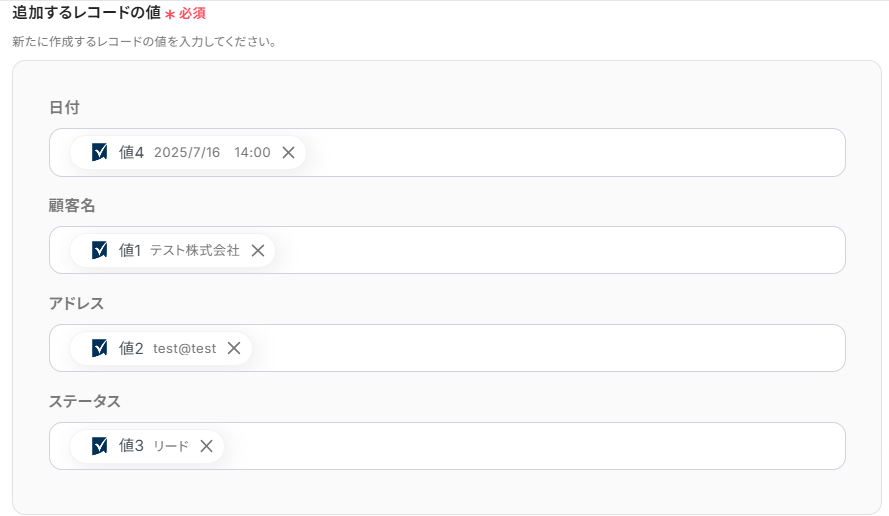Click empty area of ステータス input field
The image size is (889, 516).
(533, 446)
